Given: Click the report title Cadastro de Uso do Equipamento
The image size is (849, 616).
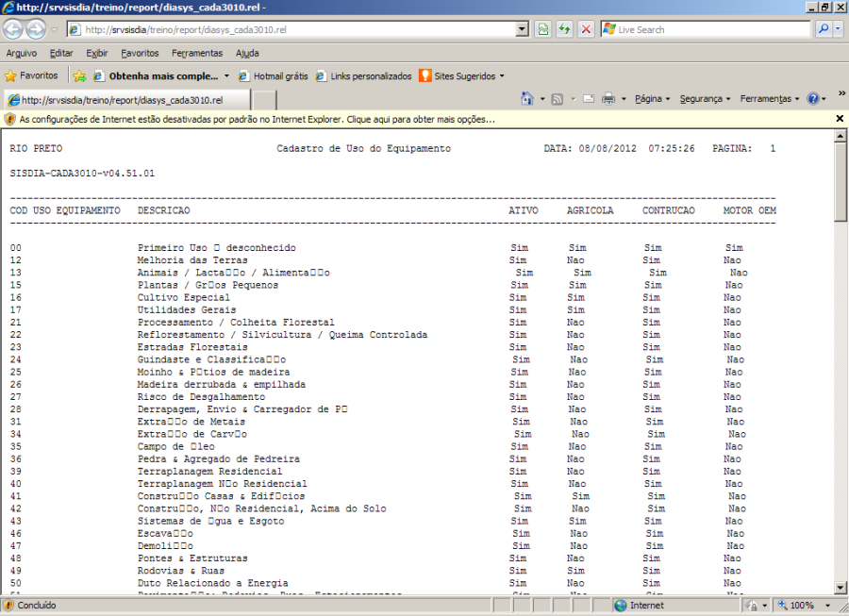Looking at the screenshot, I should pyautogui.click(x=363, y=148).
